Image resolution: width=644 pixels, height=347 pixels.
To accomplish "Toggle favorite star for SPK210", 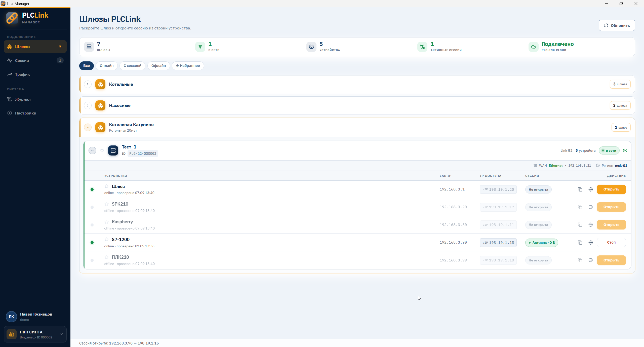I will [x=107, y=204].
